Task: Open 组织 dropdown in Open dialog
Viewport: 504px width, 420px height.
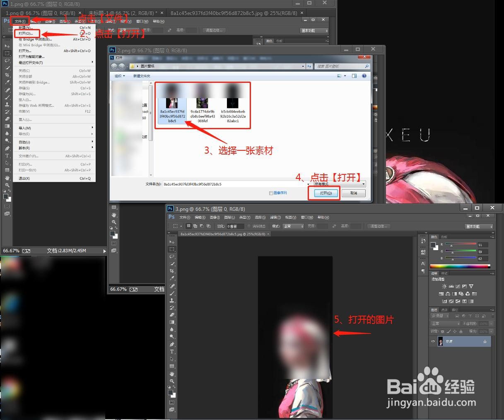Action: coord(120,76)
